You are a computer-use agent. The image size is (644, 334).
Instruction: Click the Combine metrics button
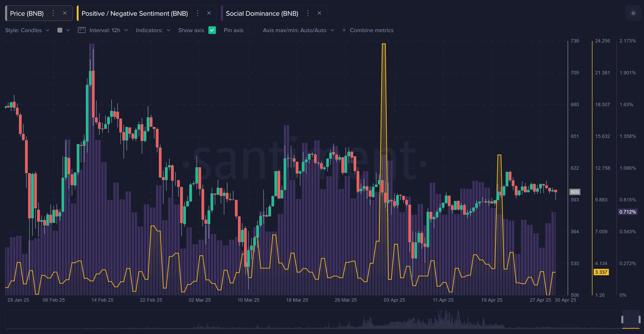(x=371, y=30)
